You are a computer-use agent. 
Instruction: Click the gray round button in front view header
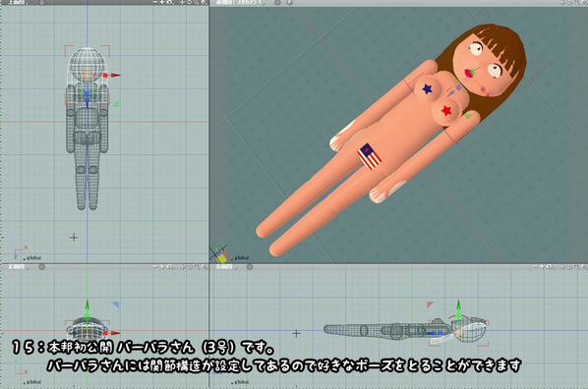42,267
